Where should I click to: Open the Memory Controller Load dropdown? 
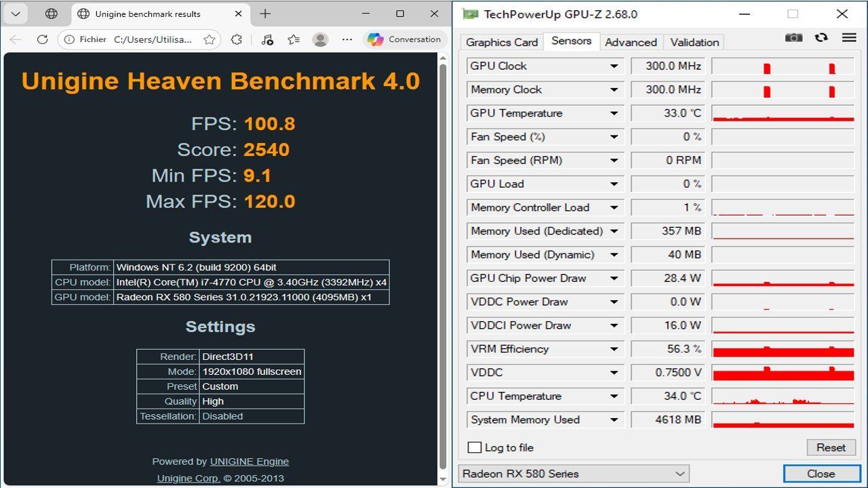614,207
